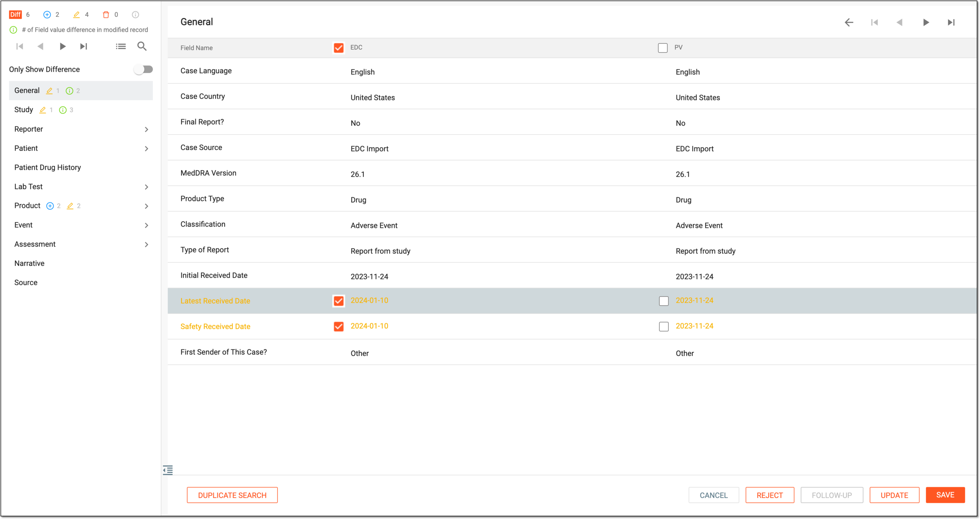The width and height of the screenshot is (980, 519).
Task: Check the PV column header checkbox
Action: coord(663,48)
